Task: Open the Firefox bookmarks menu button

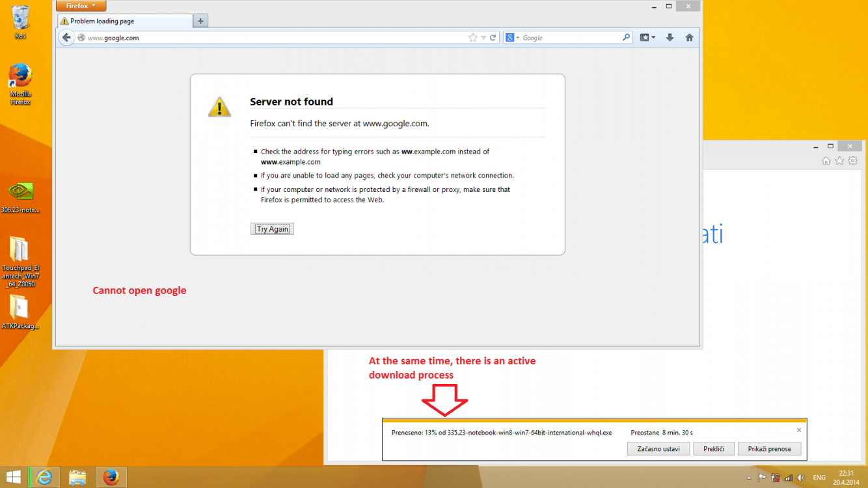Action: tap(647, 38)
